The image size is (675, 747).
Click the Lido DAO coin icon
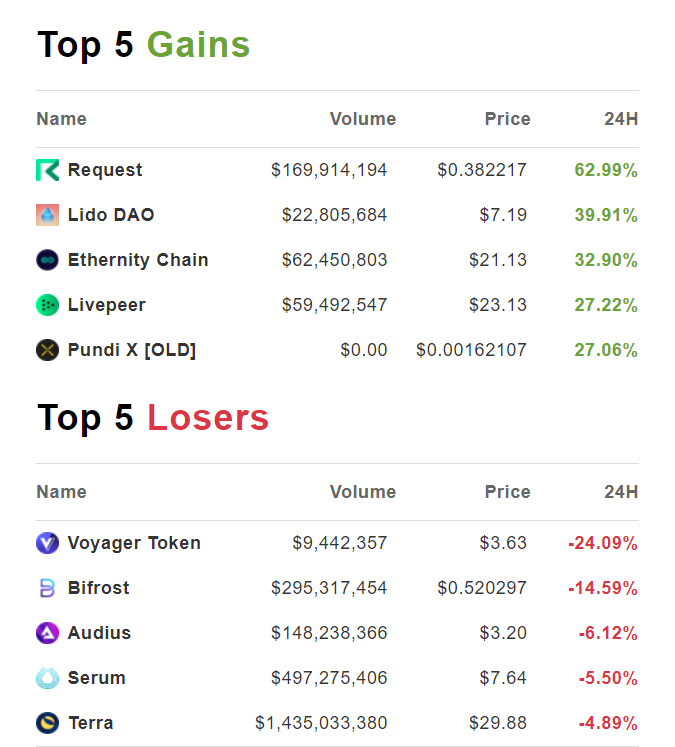47,215
